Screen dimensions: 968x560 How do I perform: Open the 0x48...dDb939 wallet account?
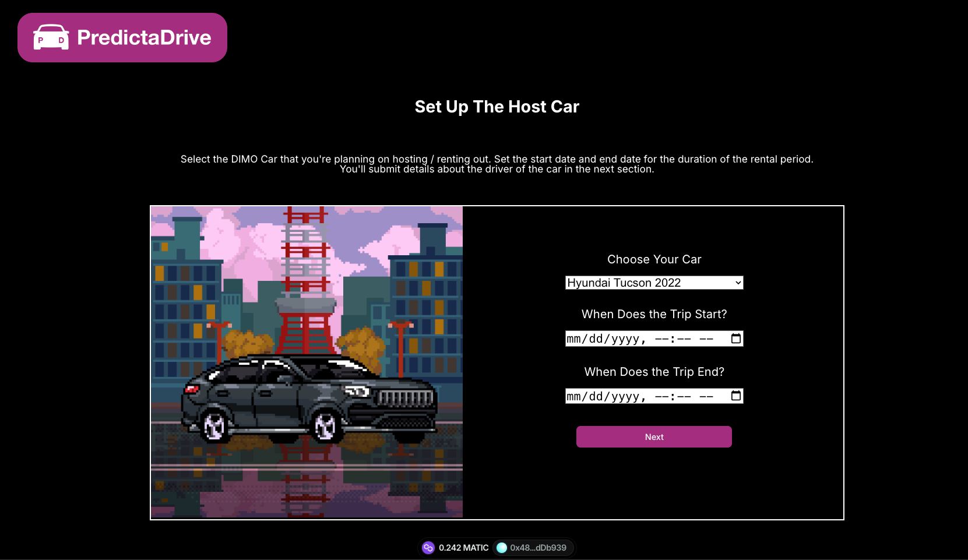pos(533,548)
